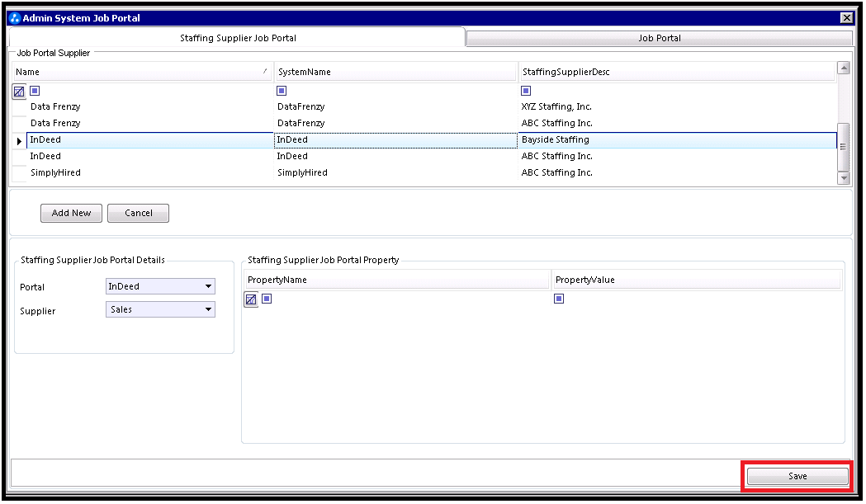Click the Admin System app icon in title bar
866x504 pixels.
click(14, 18)
